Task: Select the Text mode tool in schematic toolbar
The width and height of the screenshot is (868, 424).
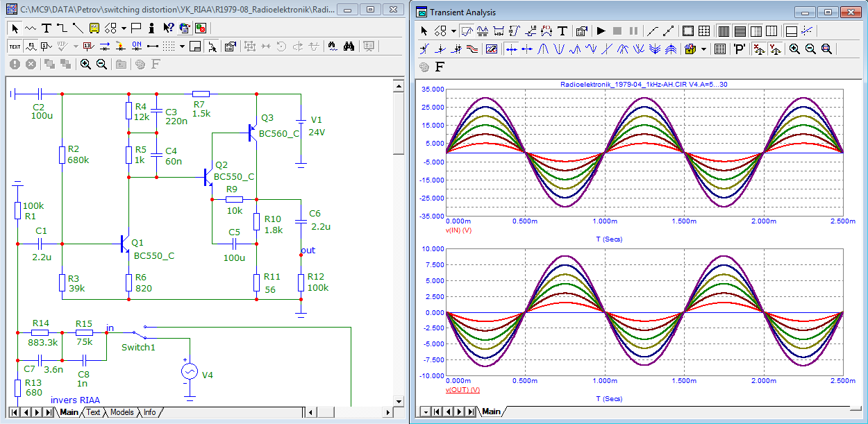Action: pyautogui.click(x=47, y=28)
